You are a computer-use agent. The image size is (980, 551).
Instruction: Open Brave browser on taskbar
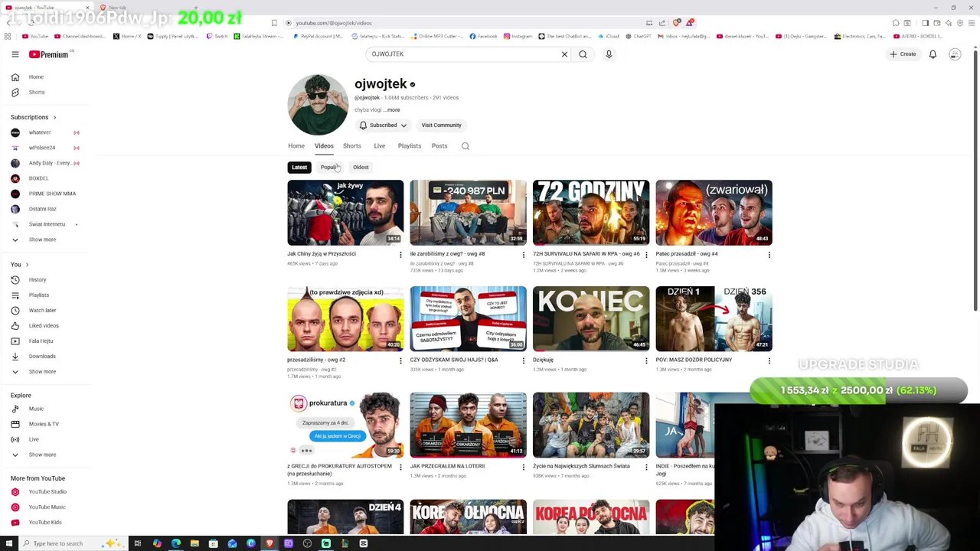(x=269, y=543)
